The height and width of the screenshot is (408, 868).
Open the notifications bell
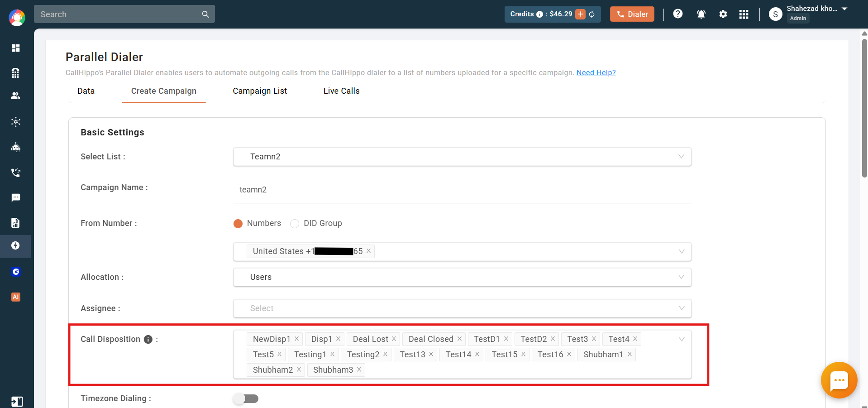click(x=701, y=14)
